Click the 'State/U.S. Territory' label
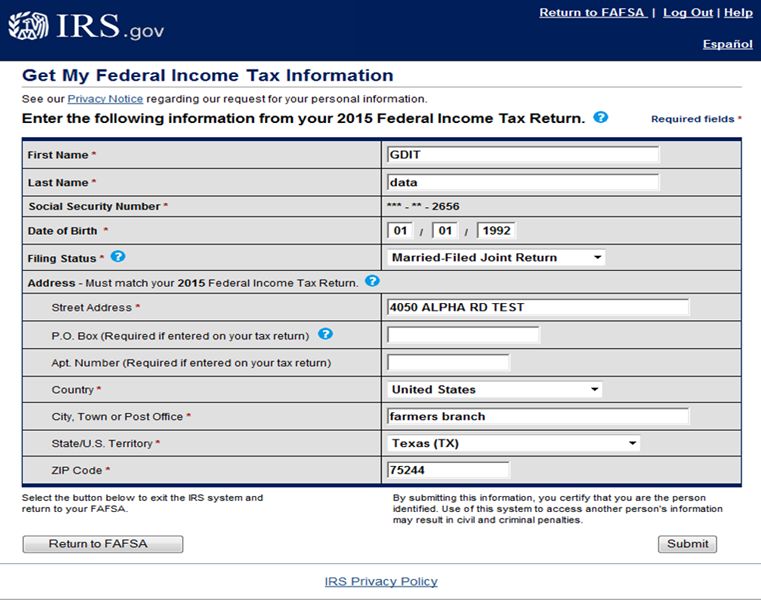Viewport: 761px width, 600px height. pos(102,444)
